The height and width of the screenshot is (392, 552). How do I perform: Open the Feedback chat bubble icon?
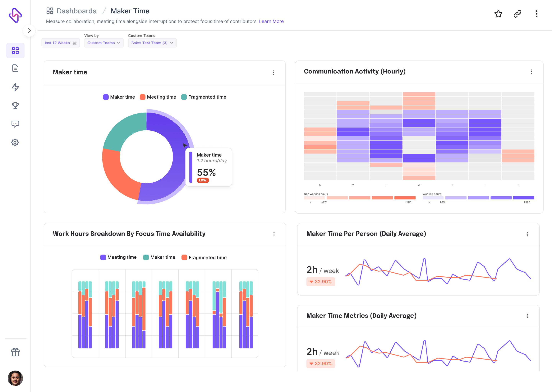(15, 124)
